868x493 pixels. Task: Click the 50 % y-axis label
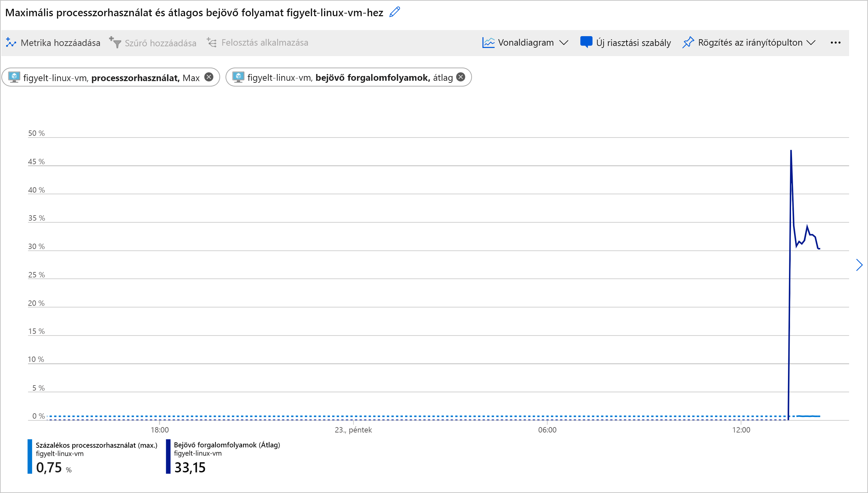[36, 133]
